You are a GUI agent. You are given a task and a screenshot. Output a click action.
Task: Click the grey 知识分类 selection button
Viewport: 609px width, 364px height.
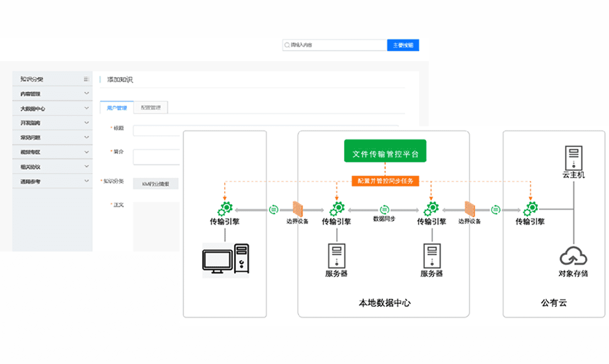[x=156, y=184]
